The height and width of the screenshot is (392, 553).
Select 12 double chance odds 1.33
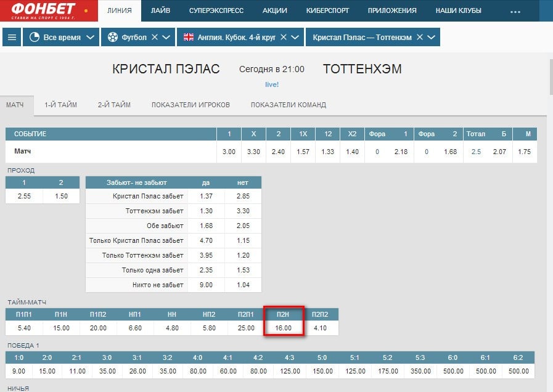coord(327,152)
